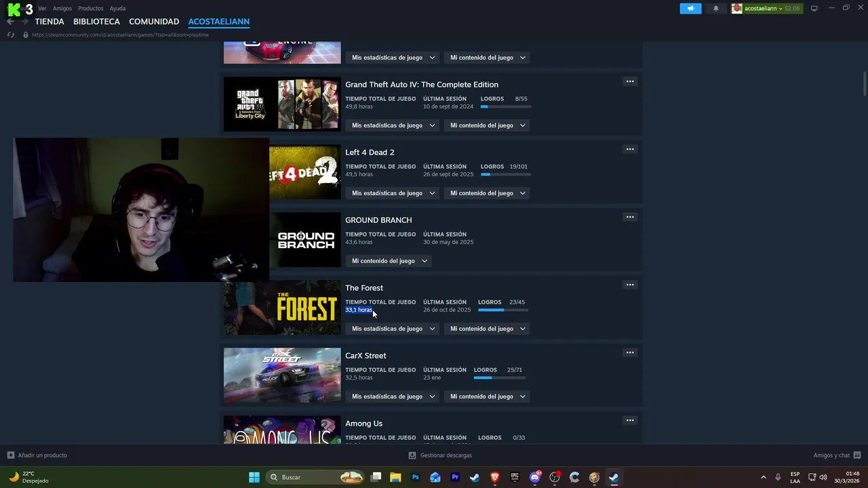Click the steamcommunity URL address field
The width and height of the screenshot is (868, 488).
[120, 35]
